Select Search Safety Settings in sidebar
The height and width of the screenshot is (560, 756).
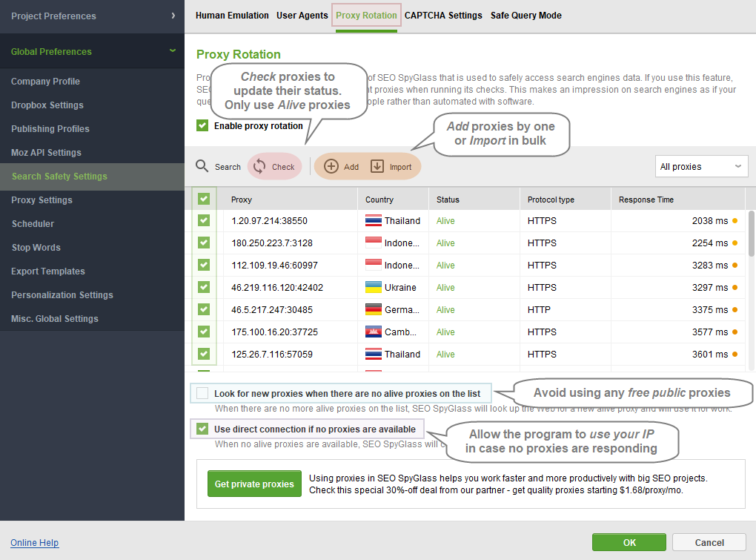(92, 176)
